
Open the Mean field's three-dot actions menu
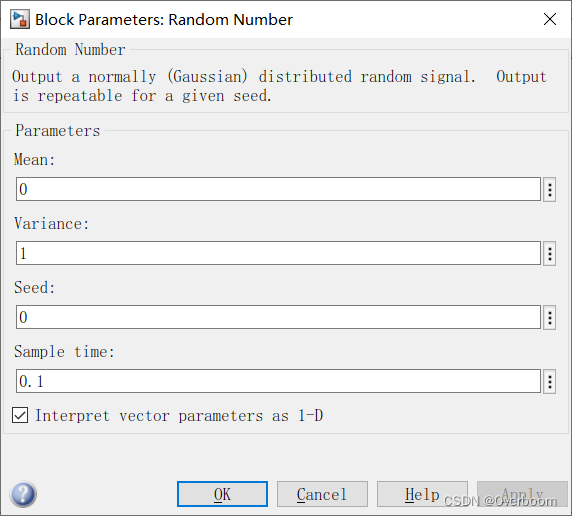coord(549,189)
